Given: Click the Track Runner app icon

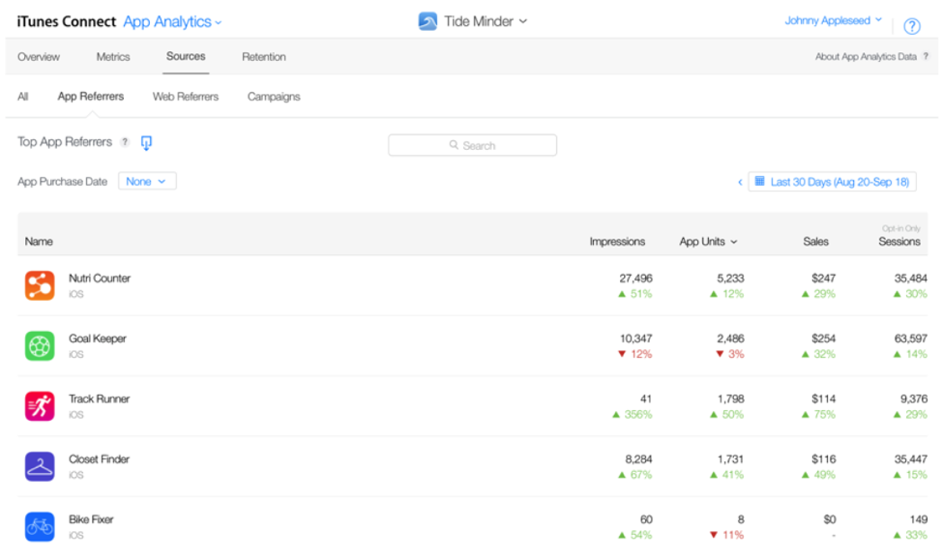Looking at the screenshot, I should pyautogui.click(x=40, y=406).
